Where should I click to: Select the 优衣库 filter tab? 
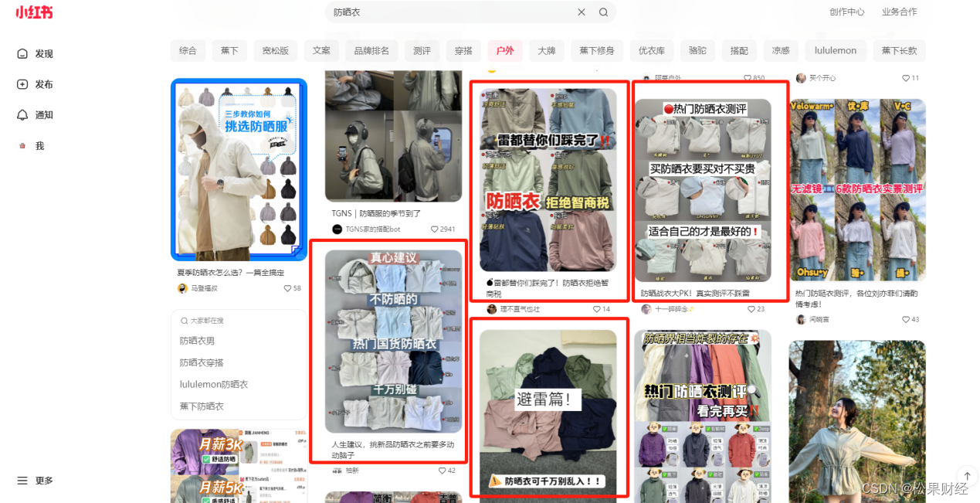pos(651,51)
